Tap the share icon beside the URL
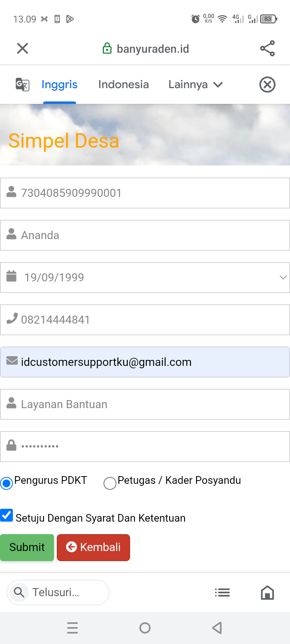 click(267, 49)
